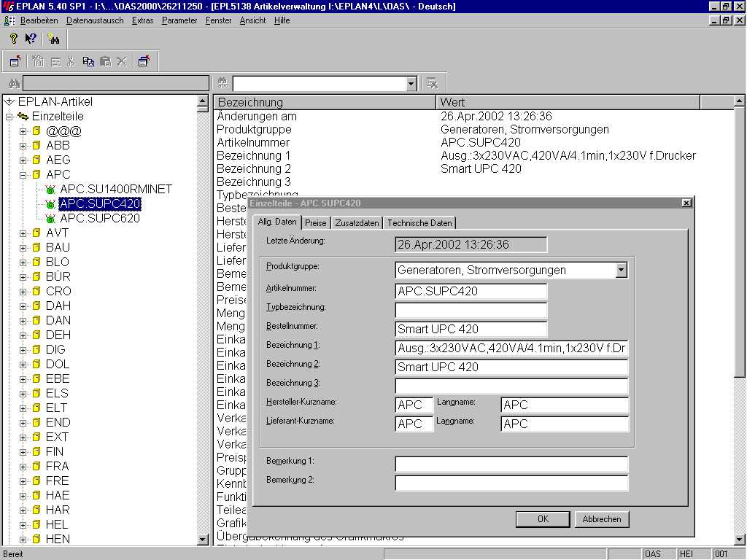747x560 pixels.
Task: Click the first window icon in edit toolbar
Action: click(15, 61)
